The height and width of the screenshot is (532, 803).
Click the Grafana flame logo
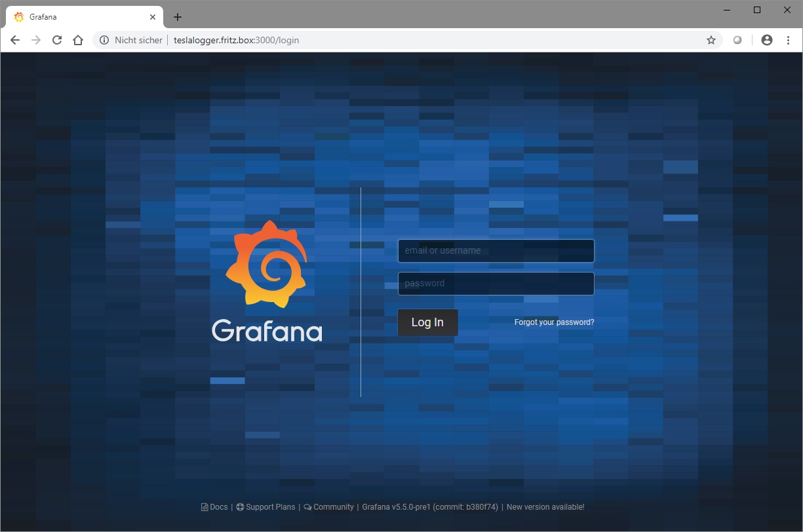click(x=266, y=264)
